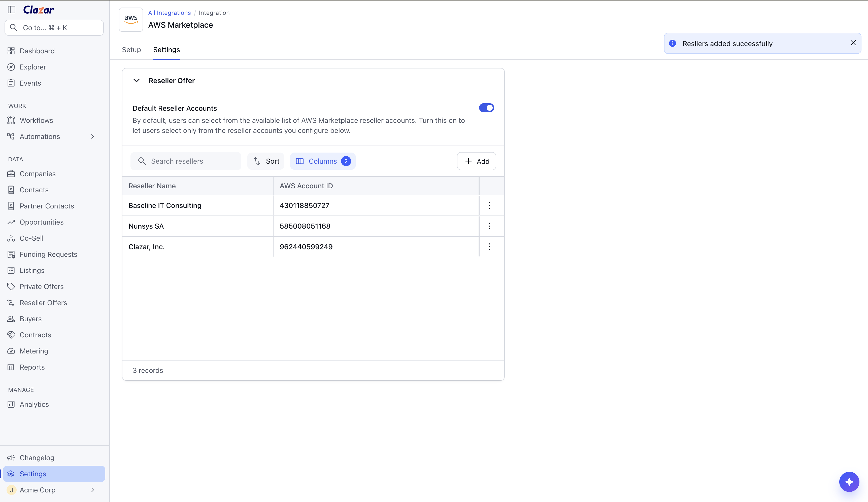The height and width of the screenshot is (502, 868).
Task: Navigate to Partner Contacts
Action: [47, 206]
